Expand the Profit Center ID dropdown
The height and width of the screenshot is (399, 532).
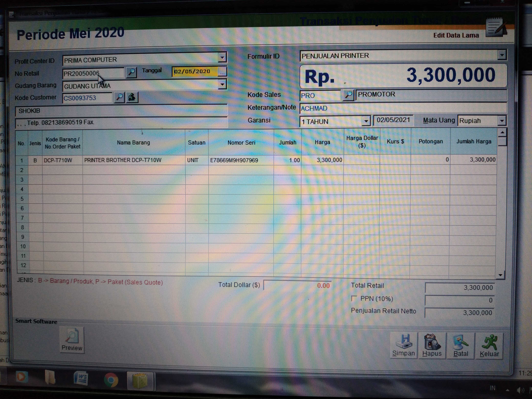tap(222, 58)
